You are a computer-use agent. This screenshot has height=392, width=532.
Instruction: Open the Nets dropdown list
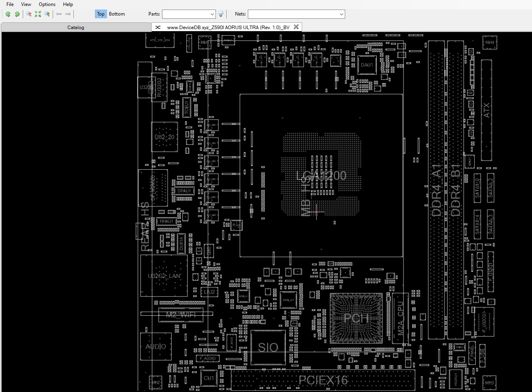tap(341, 14)
